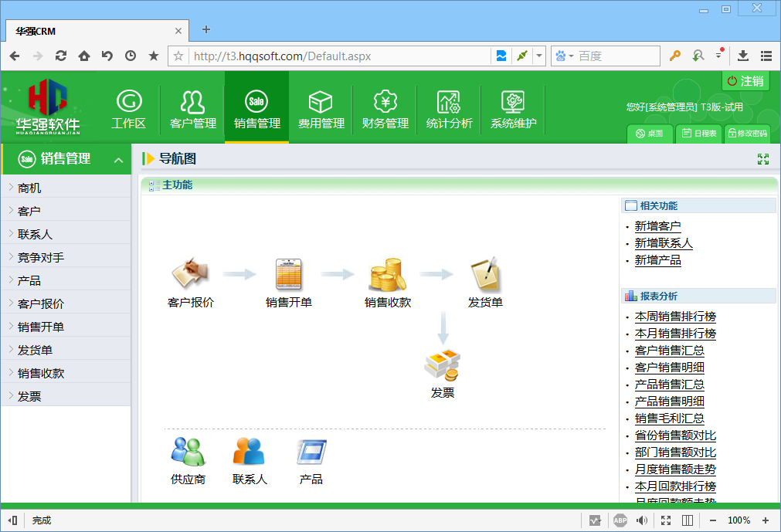The image size is (781, 532).
Task: Click the undo closed tab icon
Action: [x=107, y=56]
